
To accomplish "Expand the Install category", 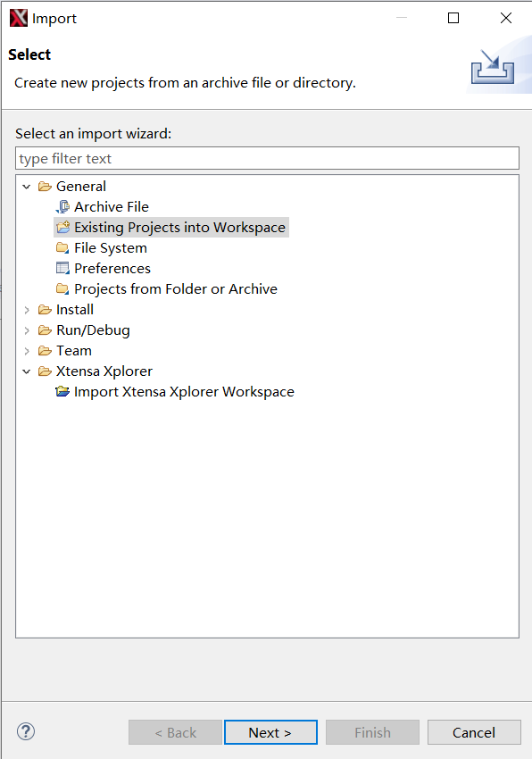I will [27, 310].
